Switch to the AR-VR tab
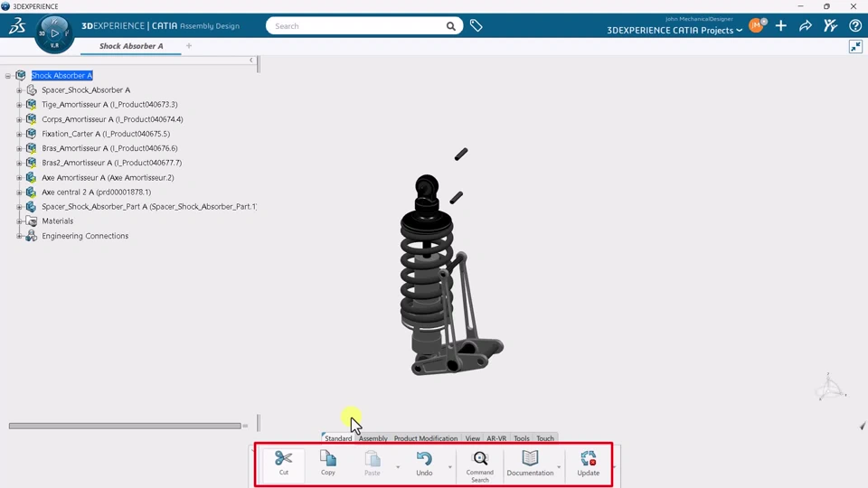This screenshot has height=488, width=868. click(496, 438)
